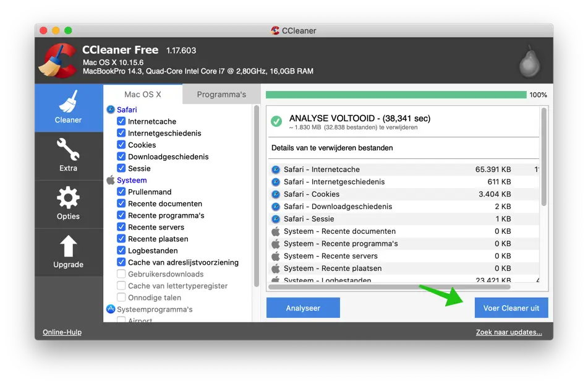Click Apple icon in Recente programma's result row
The height and width of the screenshot is (386, 588).
pos(276,244)
